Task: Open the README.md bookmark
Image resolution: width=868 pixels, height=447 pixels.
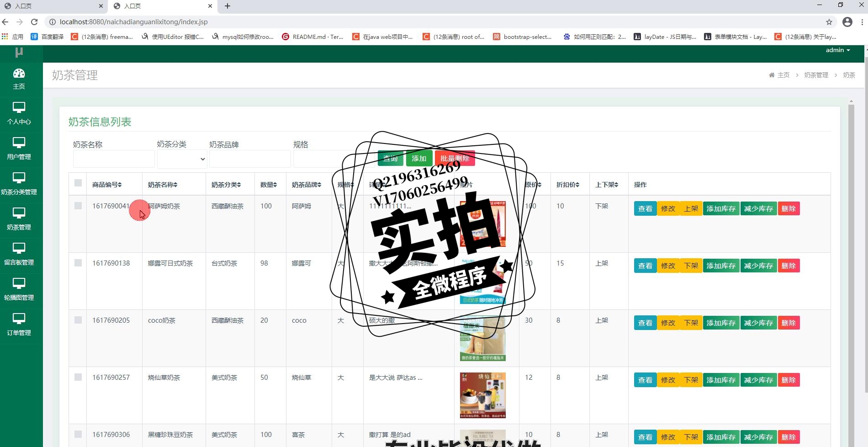Action: (x=313, y=37)
